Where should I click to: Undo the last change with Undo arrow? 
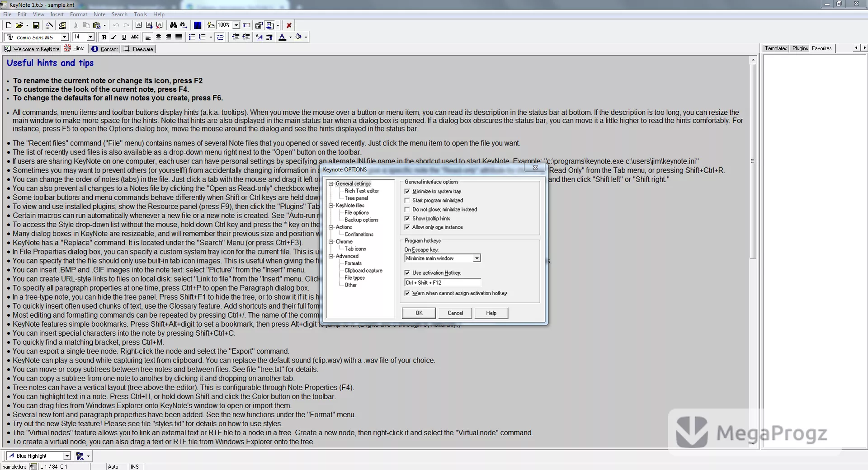point(116,25)
